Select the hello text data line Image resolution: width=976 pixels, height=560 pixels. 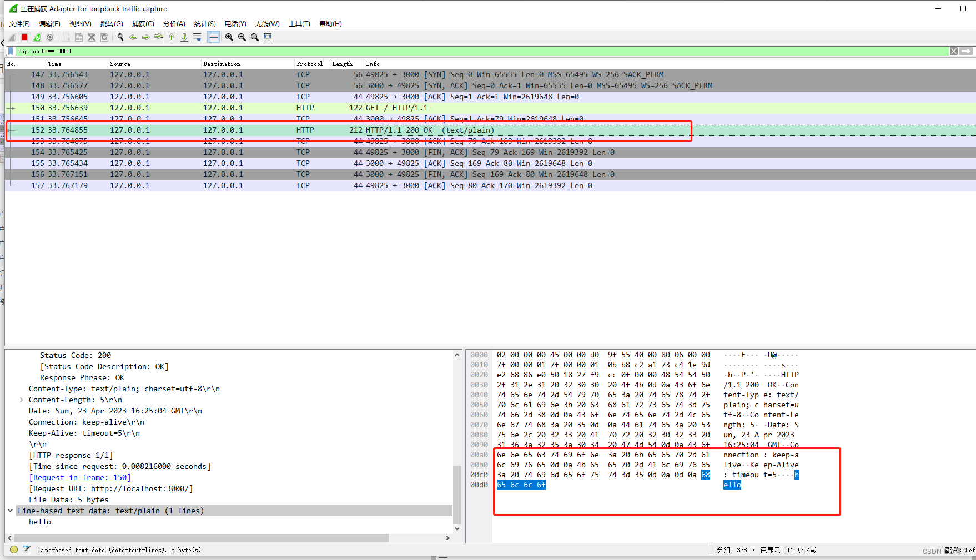(x=40, y=522)
